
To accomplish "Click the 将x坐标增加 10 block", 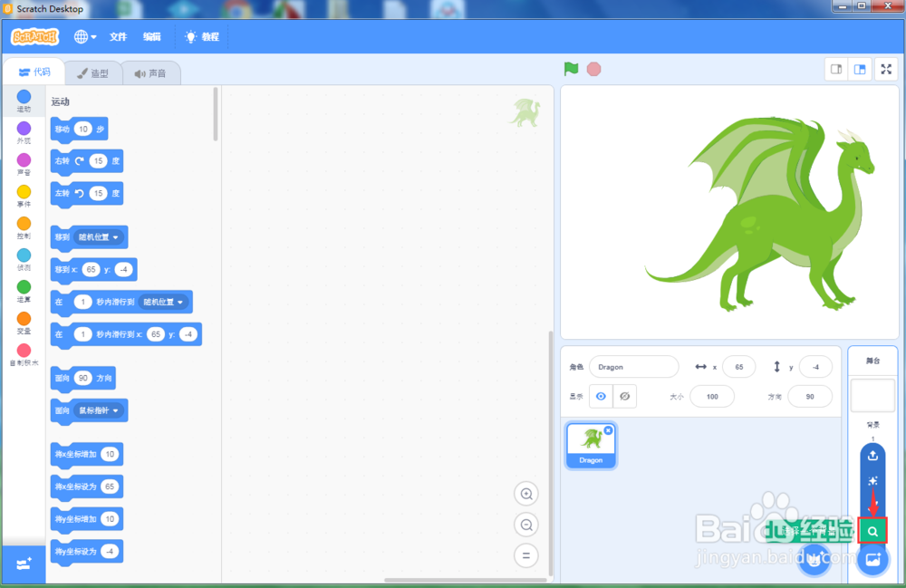I will [x=87, y=455].
